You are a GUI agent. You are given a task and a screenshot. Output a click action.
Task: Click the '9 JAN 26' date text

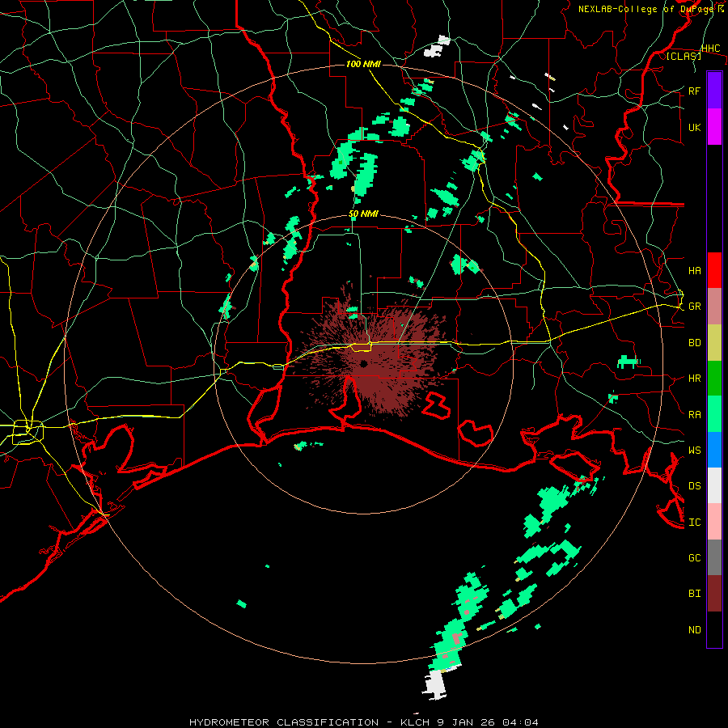[466, 722]
